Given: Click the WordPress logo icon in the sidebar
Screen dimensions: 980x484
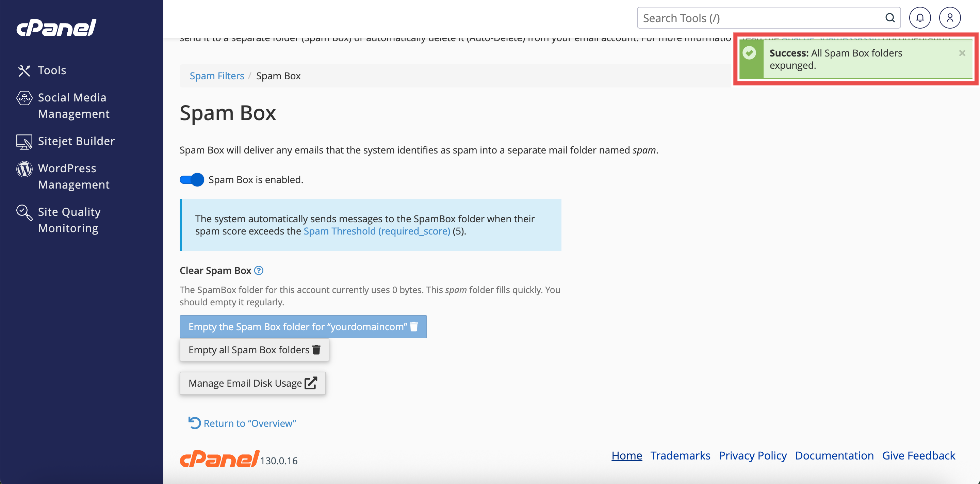Looking at the screenshot, I should pos(24,169).
